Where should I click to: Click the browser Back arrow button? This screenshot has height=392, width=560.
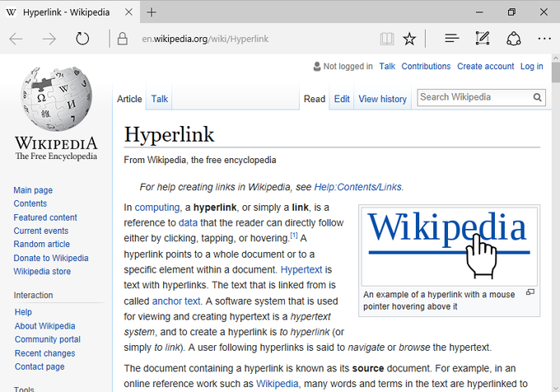pos(16,39)
